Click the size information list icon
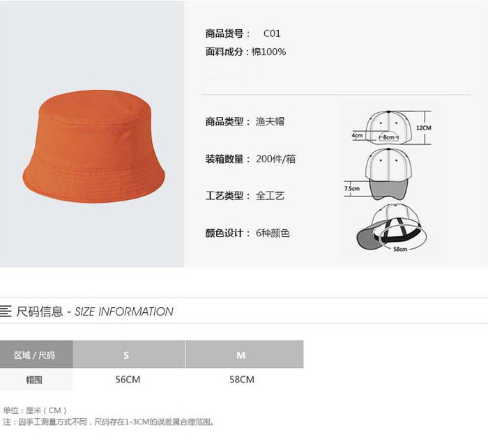The width and height of the screenshot is (488, 448). point(6,311)
